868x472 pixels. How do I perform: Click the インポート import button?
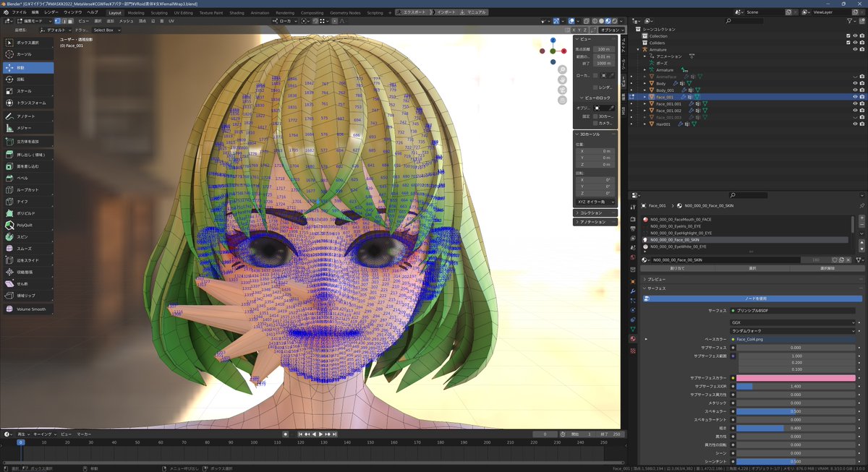[446, 12]
